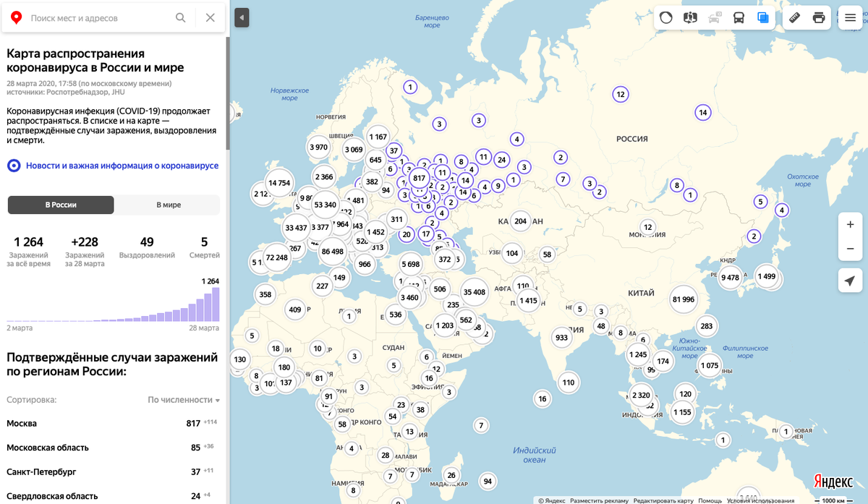Focus the place and address search field
This screenshot has width=868, height=504.
98,17
